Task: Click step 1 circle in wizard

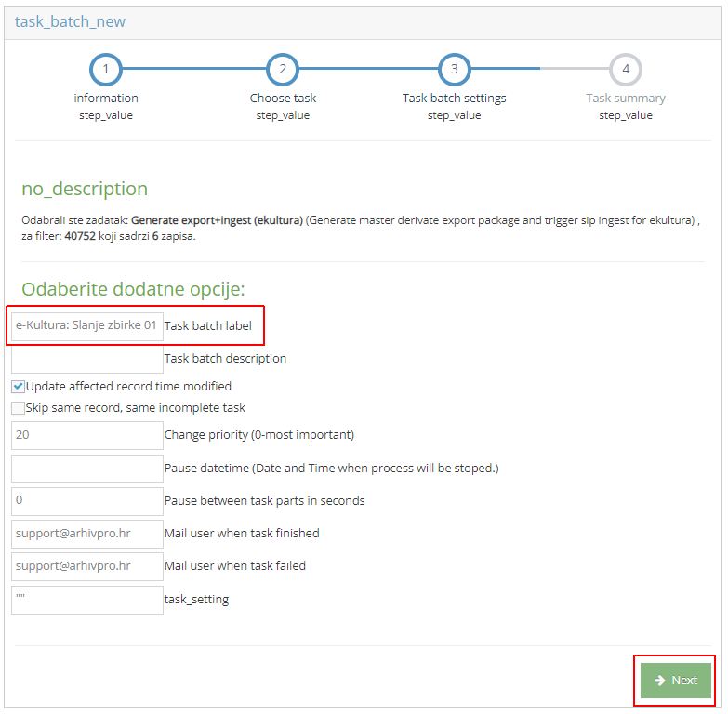Action: (x=106, y=69)
